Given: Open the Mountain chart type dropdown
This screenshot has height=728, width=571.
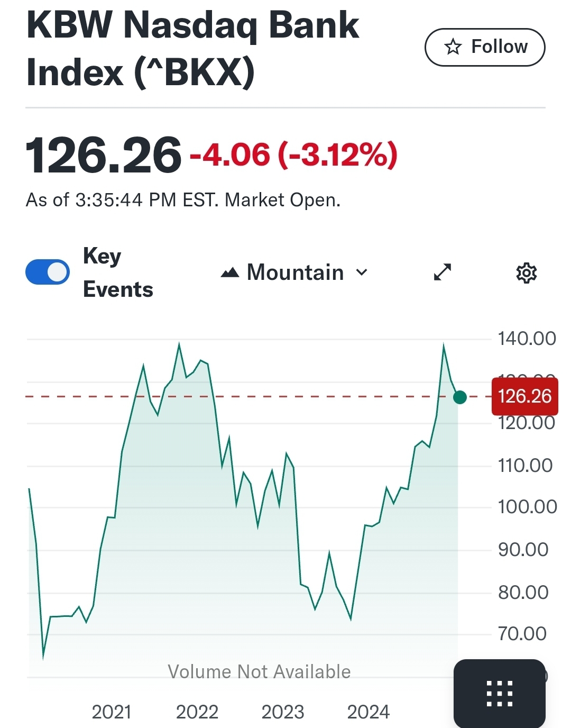Looking at the screenshot, I should tap(294, 272).
